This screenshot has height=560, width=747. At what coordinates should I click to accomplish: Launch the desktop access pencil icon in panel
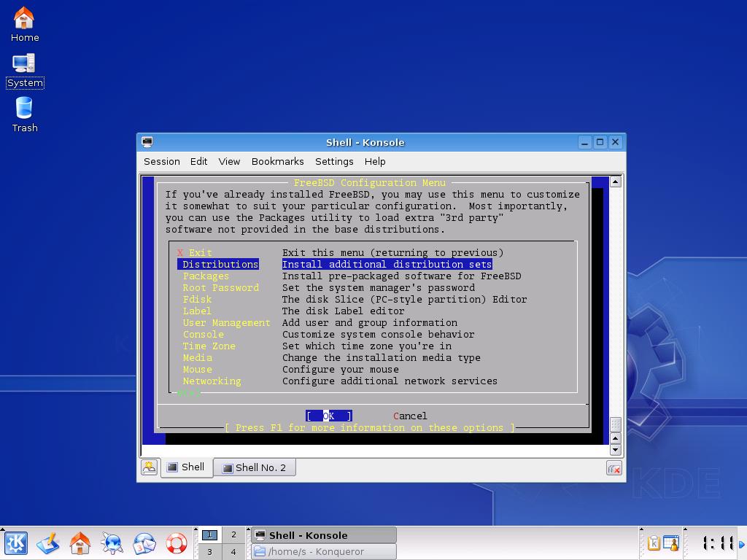pyautogui.click(x=48, y=542)
